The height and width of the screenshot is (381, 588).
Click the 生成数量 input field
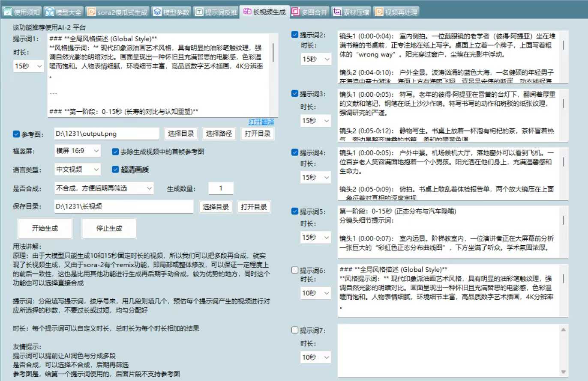coord(221,188)
